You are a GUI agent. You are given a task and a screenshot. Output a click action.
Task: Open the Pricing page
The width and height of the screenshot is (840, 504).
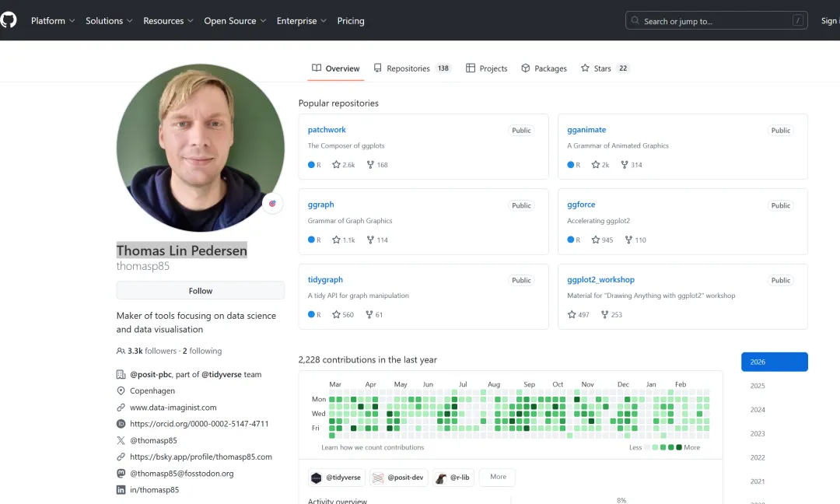pyautogui.click(x=350, y=20)
